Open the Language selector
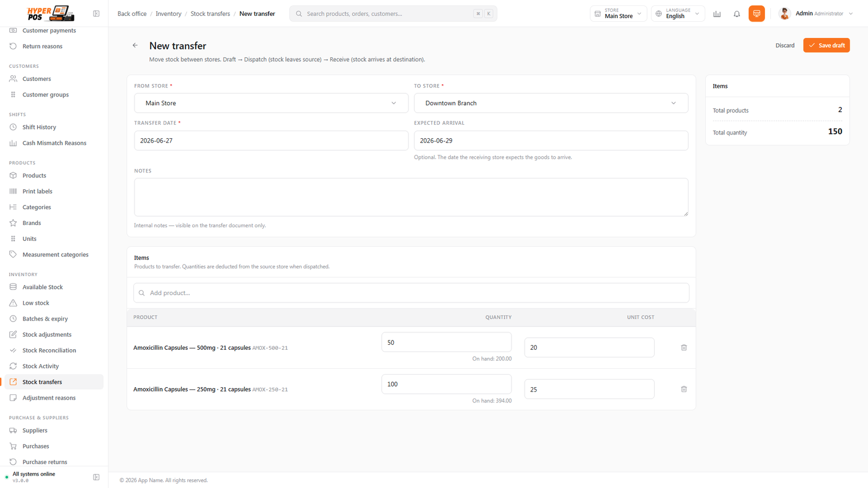Image resolution: width=868 pixels, height=488 pixels. click(678, 14)
